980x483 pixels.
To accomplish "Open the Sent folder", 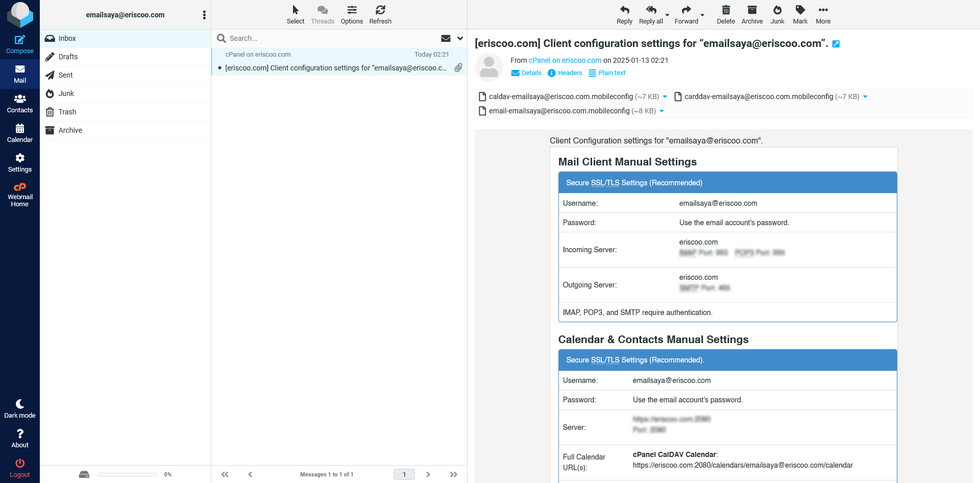I will point(65,75).
